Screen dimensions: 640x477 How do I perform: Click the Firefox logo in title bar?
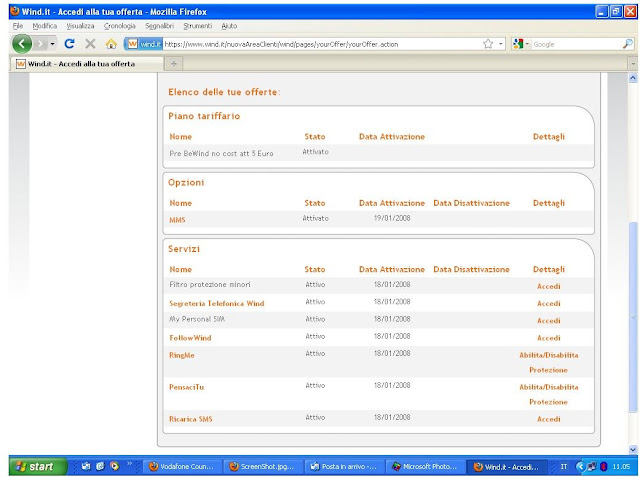(x=15, y=11)
